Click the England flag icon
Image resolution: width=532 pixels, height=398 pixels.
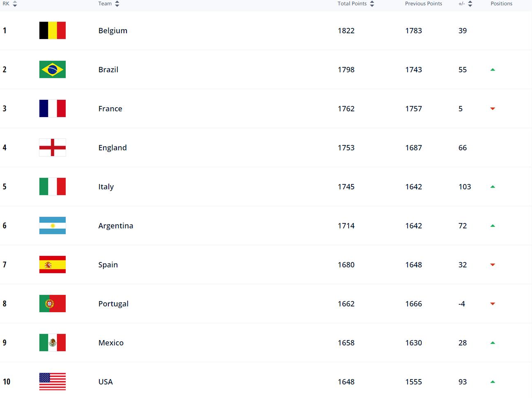pyautogui.click(x=53, y=147)
